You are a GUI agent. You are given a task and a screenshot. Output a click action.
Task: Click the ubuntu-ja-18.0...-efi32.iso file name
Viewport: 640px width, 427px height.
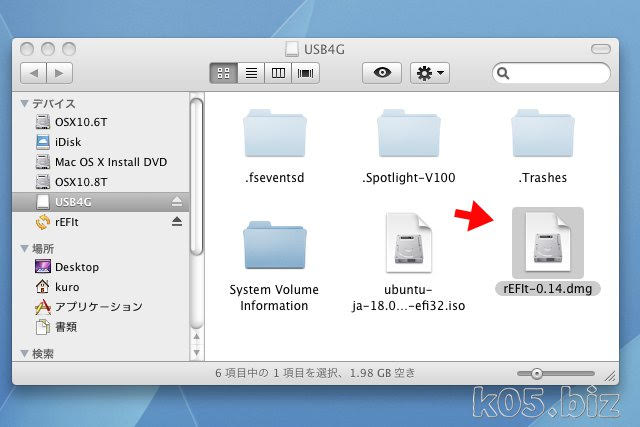click(409, 298)
